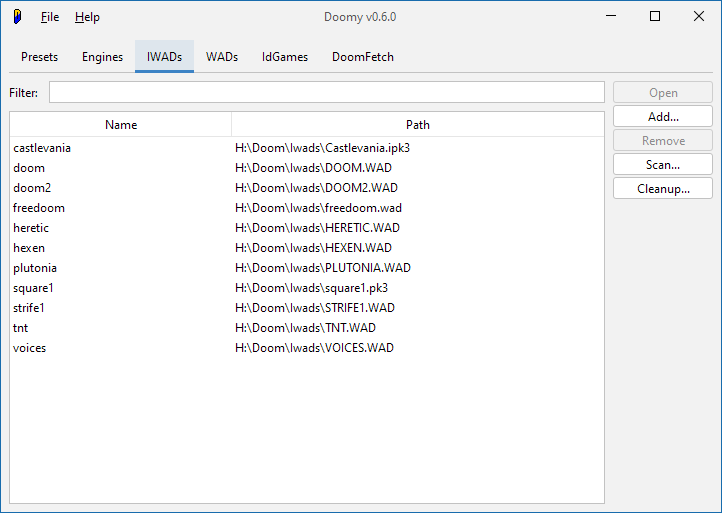Open the File menu
This screenshot has width=722, height=513.
[50, 17]
